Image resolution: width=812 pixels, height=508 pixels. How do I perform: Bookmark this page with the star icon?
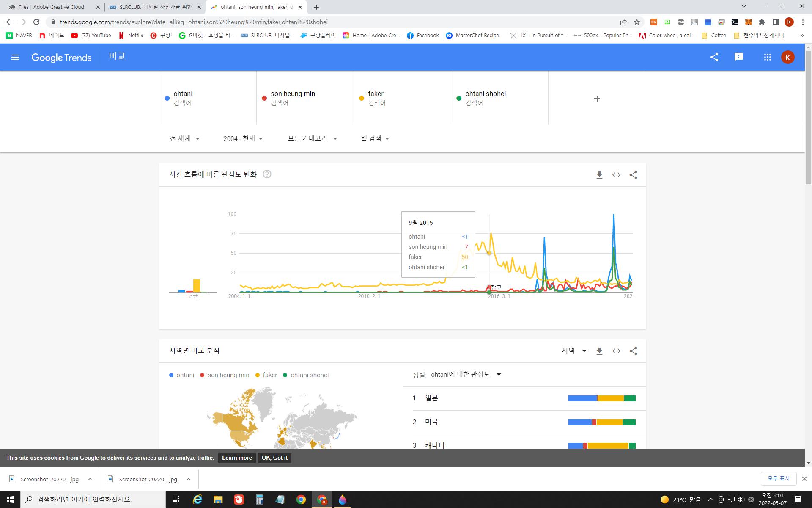coord(637,22)
